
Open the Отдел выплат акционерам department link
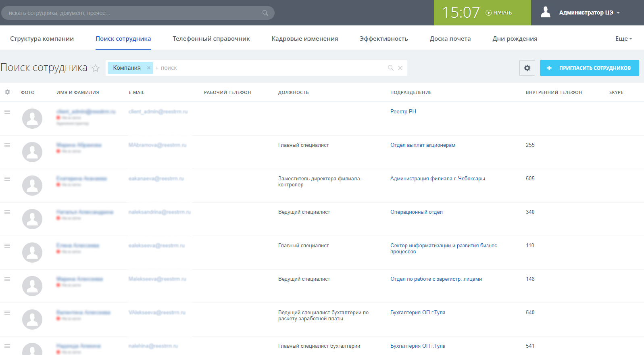pos(423,145)
